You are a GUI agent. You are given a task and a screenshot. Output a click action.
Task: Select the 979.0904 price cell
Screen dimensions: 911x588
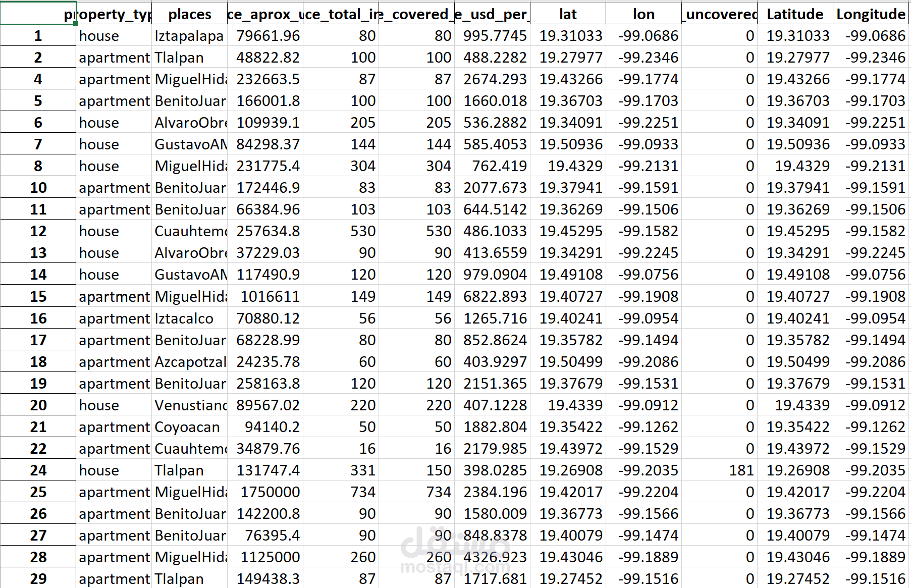click(492, 275)
